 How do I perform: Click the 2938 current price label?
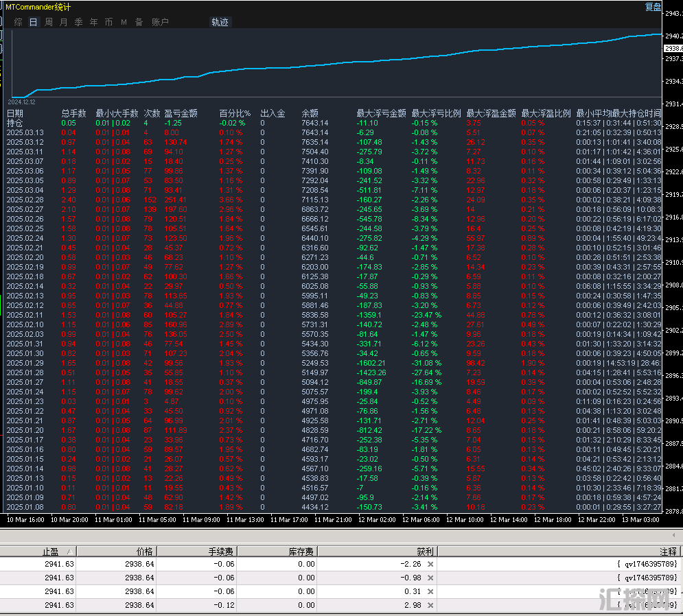[673, 48]
